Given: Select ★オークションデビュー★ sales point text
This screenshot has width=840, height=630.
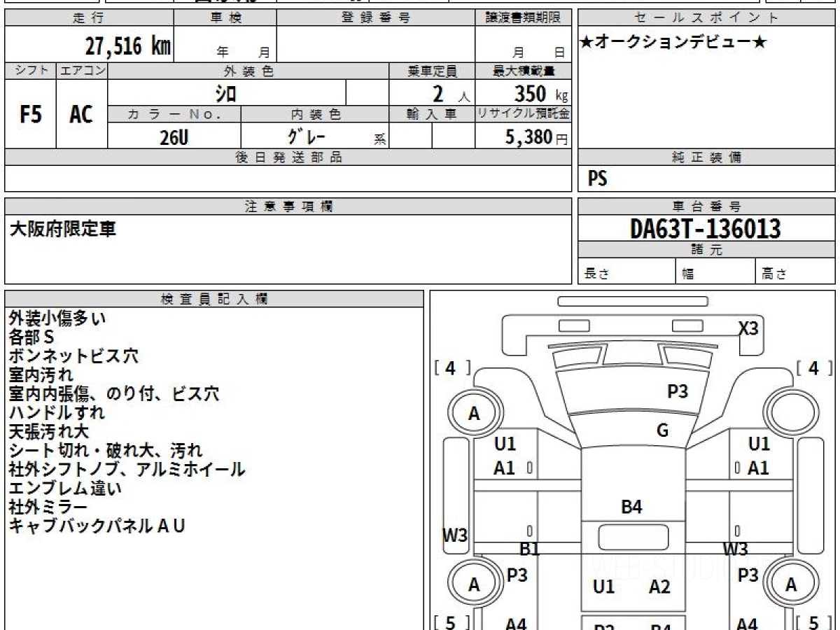Looking at the screenshot, I should pyautogui.click(x=673, y=43).
